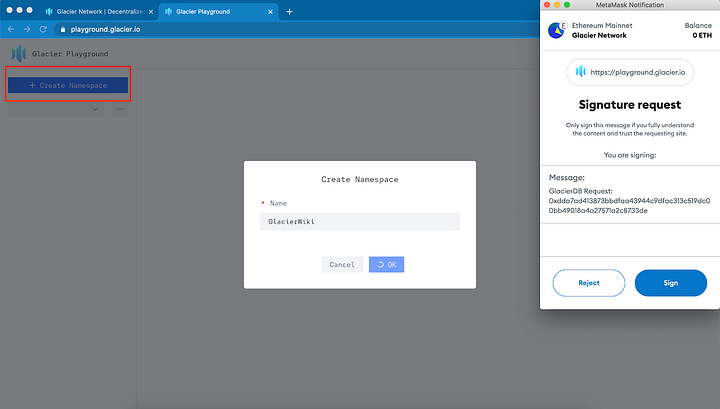Viewport: 720px width, 409px height.
Task: Click the Sign button in MetaMask
Action: (x=670, y=283)
